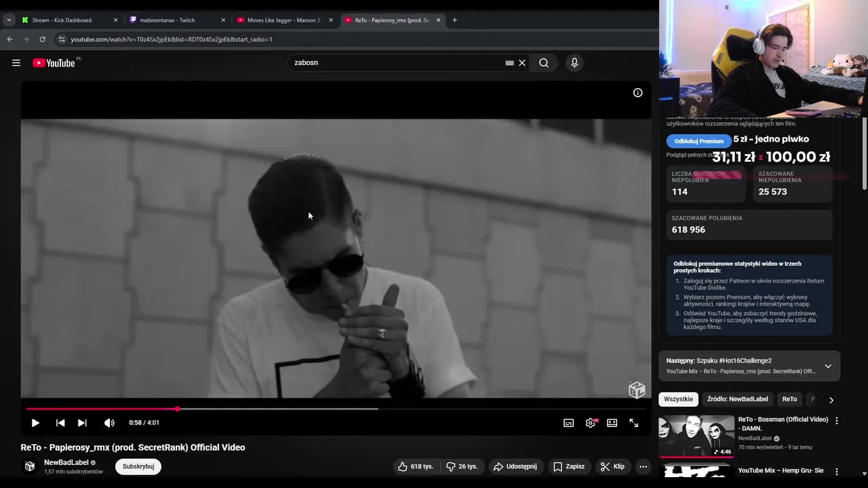The height and width of the screenshot is (488, 868).
Task: Click the address bar URL
Action: [x=172, y=39]
